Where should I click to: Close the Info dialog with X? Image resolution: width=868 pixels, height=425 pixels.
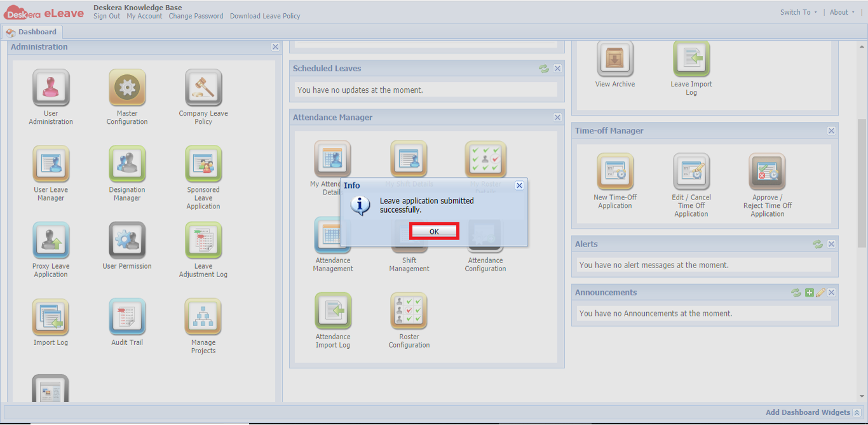(x=519, y=186)
